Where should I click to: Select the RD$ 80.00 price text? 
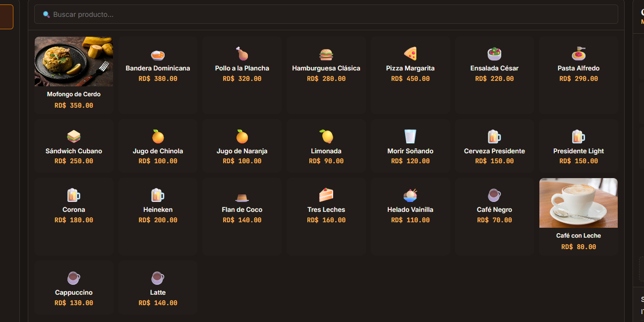(579, 247)
